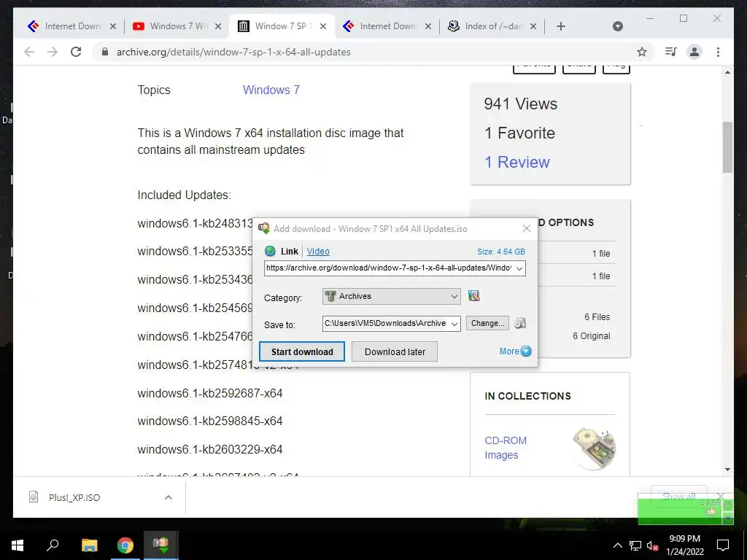Open Chrome's three-dot menu

718,52
